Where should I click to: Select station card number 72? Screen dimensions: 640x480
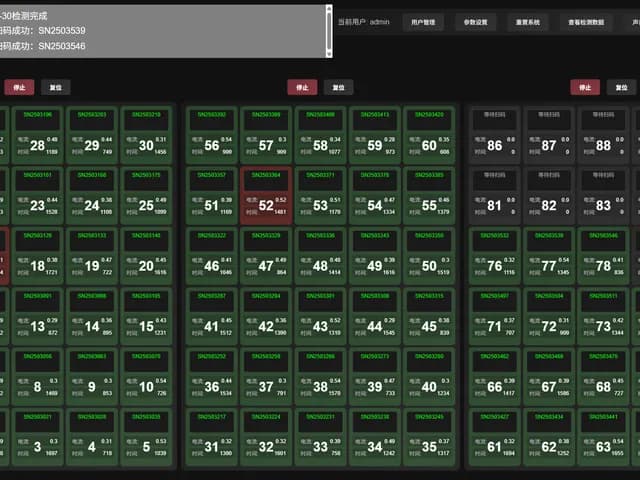(549, 316)
